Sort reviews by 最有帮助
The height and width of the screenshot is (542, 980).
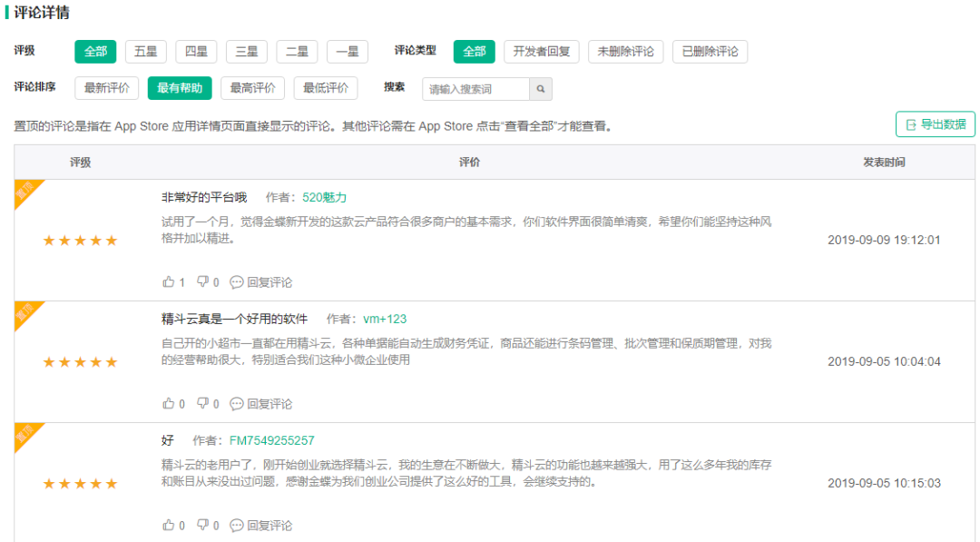(180, 88)
